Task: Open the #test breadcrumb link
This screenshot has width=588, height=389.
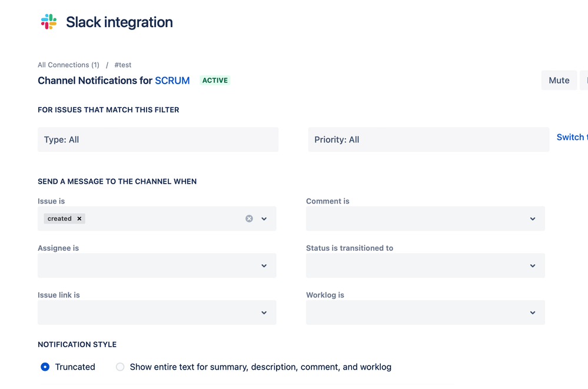Action: coord(123,65)
